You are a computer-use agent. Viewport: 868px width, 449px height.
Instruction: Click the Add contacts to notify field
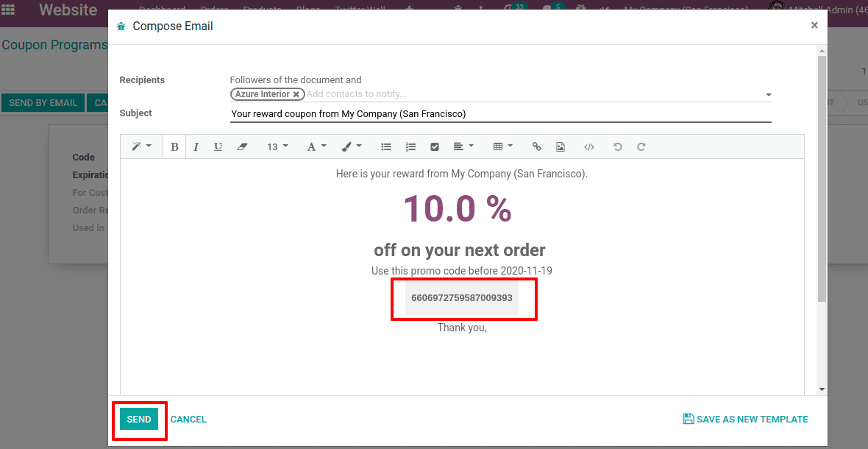point(533,94)
